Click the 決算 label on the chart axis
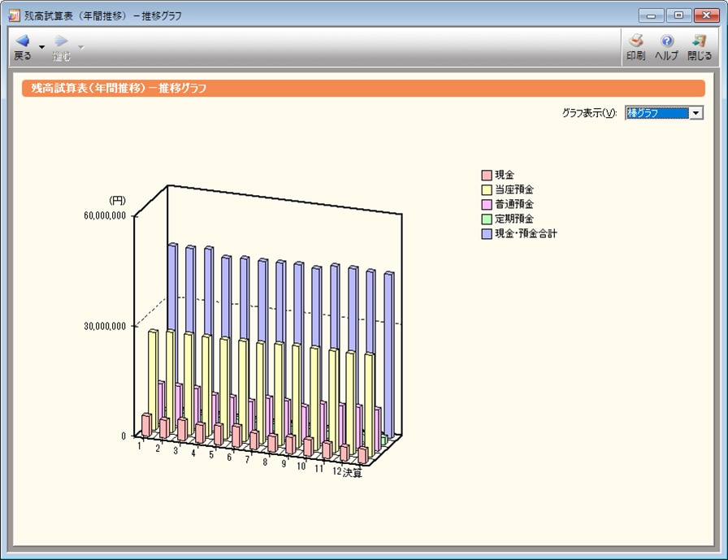Viewport: 728px width, 560px height. tap(353, 474)
